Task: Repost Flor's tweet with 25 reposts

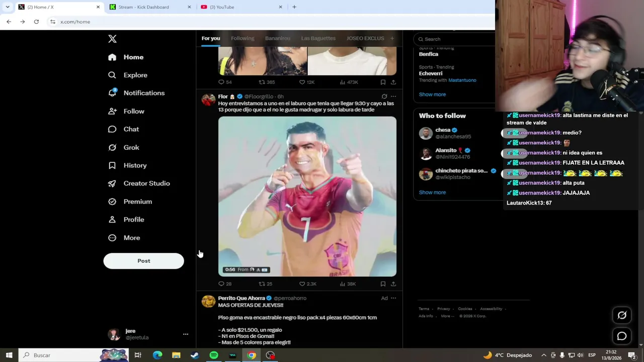Action: pos(265,284)
